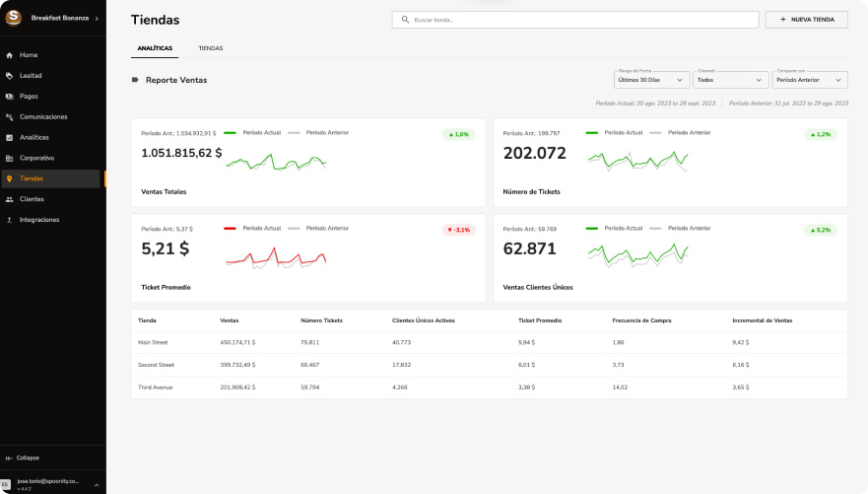Click the Número de Tickets 1,2% badge

coord(821,134)
